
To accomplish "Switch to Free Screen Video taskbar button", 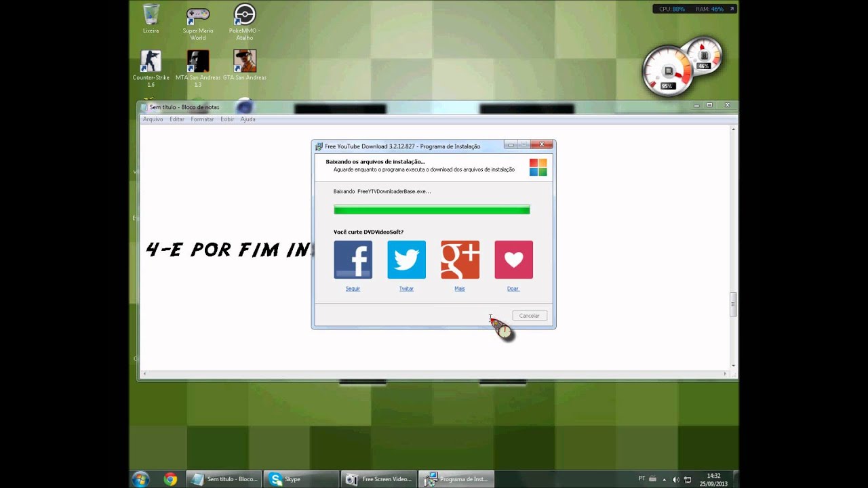I will [379, 479].
